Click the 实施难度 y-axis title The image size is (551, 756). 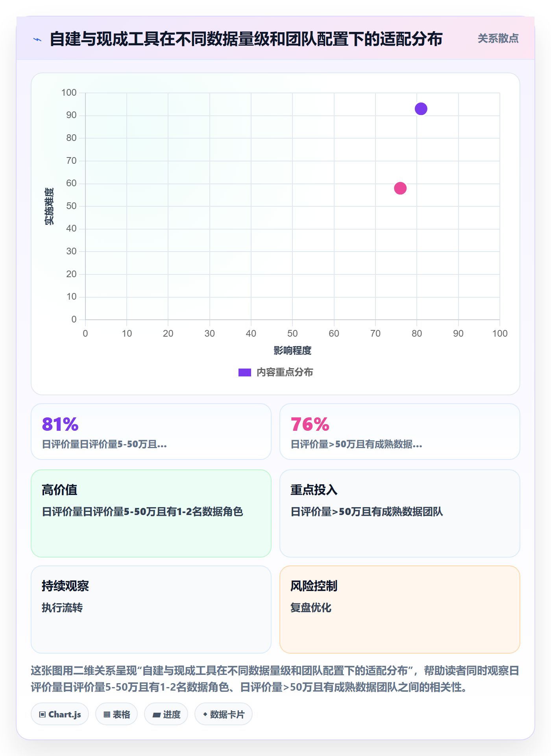click(49, 206)
